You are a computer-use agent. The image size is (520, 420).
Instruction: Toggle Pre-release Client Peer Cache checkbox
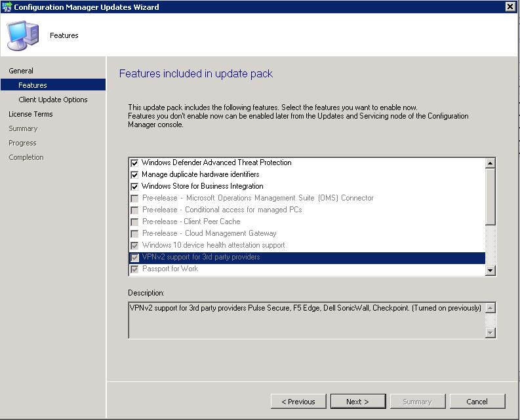pyautogui.click(x=134, y=221)
